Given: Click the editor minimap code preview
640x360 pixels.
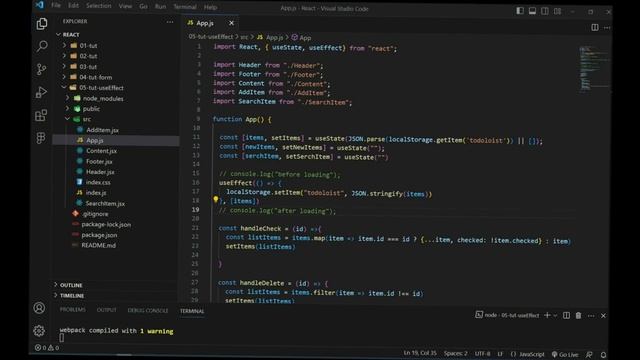Looking at the screenshot, I should (593, 69).
